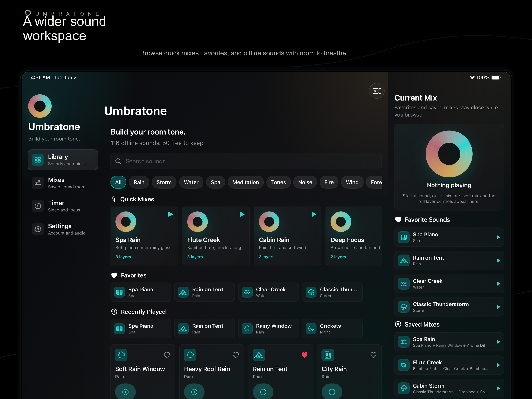Image resolution: width=532 pixels, height=399 pixels.
Task: Filter sounds by Water
Action: 191,182
